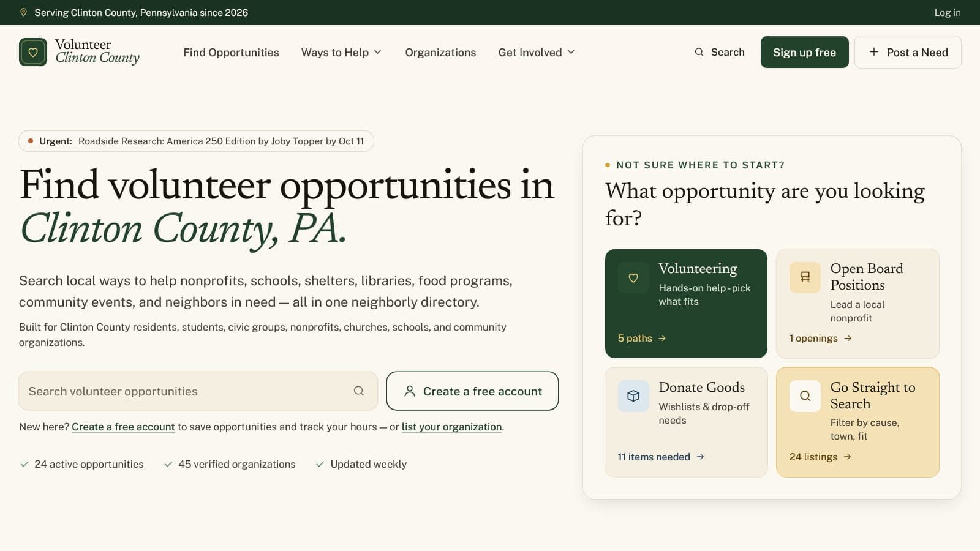Click the arrow next to 5 paths
The image size is (980, 551).
(662, 338)
